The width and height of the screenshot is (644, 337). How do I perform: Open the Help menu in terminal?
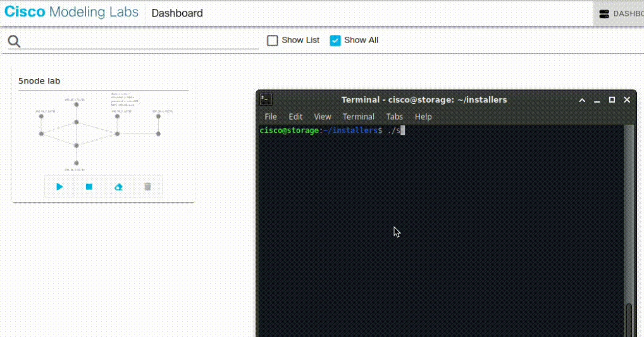click(423, 117)
